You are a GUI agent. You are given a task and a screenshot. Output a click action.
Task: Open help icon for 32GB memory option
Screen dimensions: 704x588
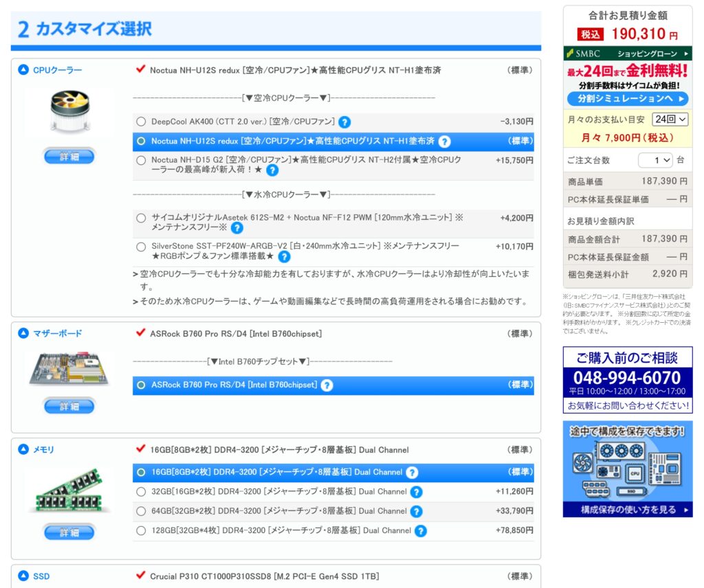tap(416, 492)
